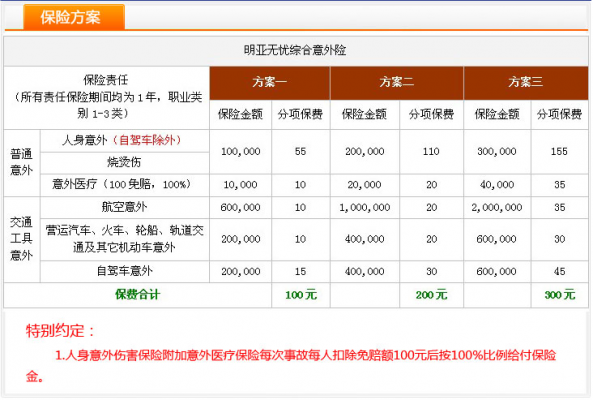Click the 营运汽车、火车、轮船 row label
The width and height of the screenshot is (593, 400).
pyautogui.click(x=124, y=239)
